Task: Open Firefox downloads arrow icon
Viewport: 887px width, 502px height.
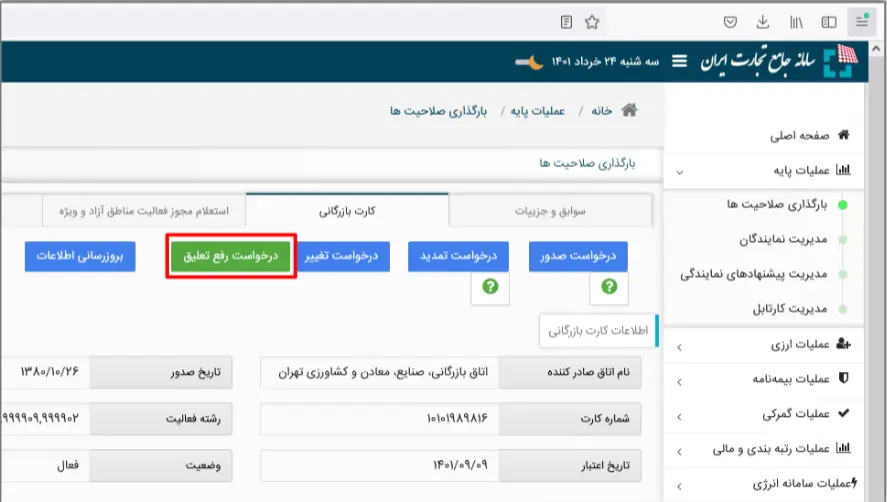Action: pos(763,22)
